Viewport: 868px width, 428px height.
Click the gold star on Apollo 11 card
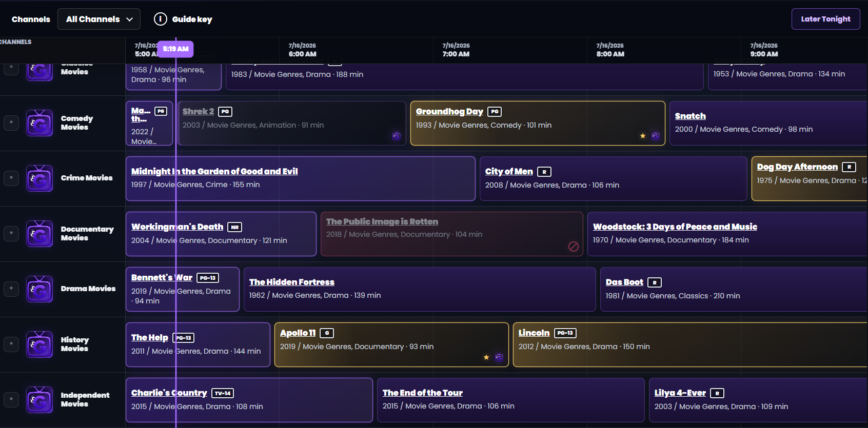(486, 357)
